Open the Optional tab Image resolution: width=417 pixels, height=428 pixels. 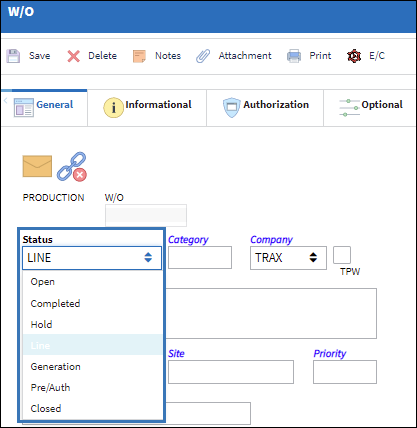point(370,107)
